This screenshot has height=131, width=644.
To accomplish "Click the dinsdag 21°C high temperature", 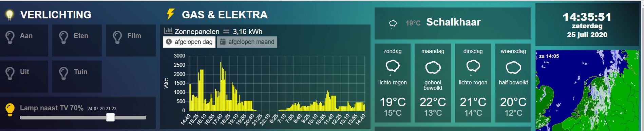I will [x=473, y=102].
